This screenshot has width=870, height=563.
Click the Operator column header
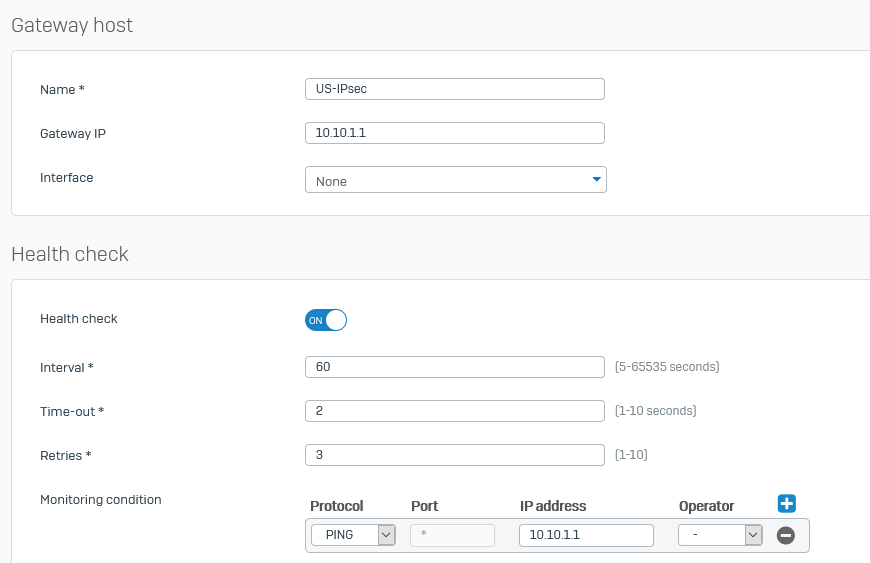[x=706, y=506]
